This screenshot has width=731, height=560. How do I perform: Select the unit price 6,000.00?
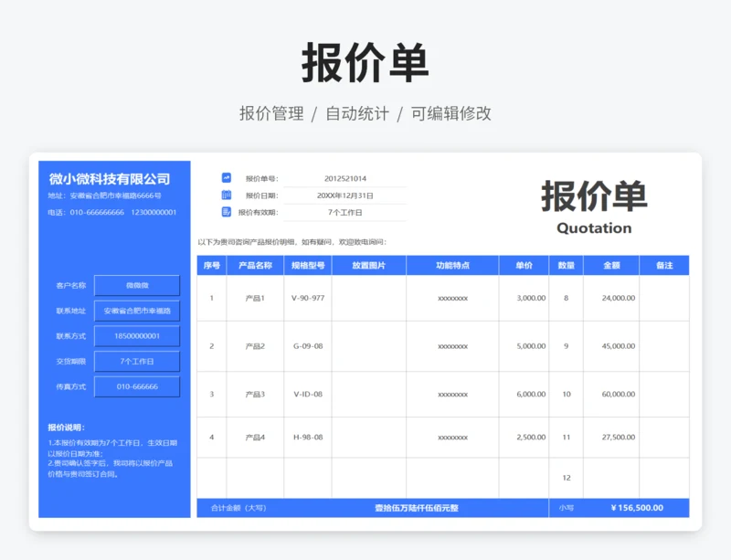tap(524, 394)
